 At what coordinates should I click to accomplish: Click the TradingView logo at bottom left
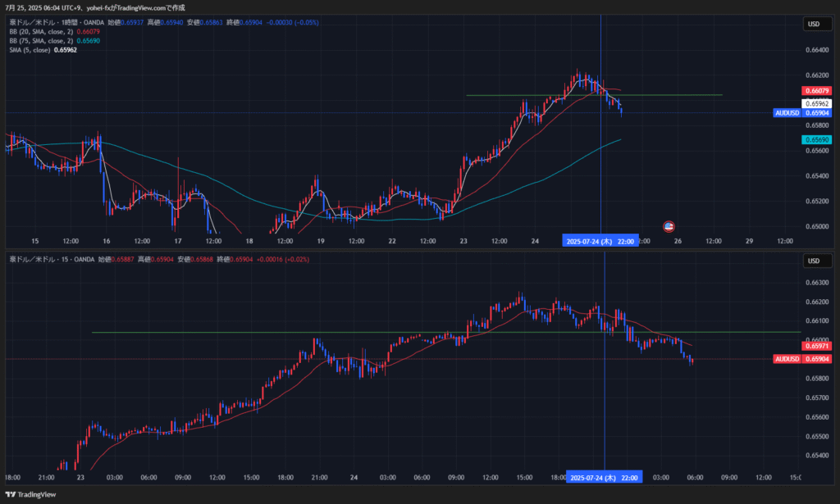pos(31,494)
